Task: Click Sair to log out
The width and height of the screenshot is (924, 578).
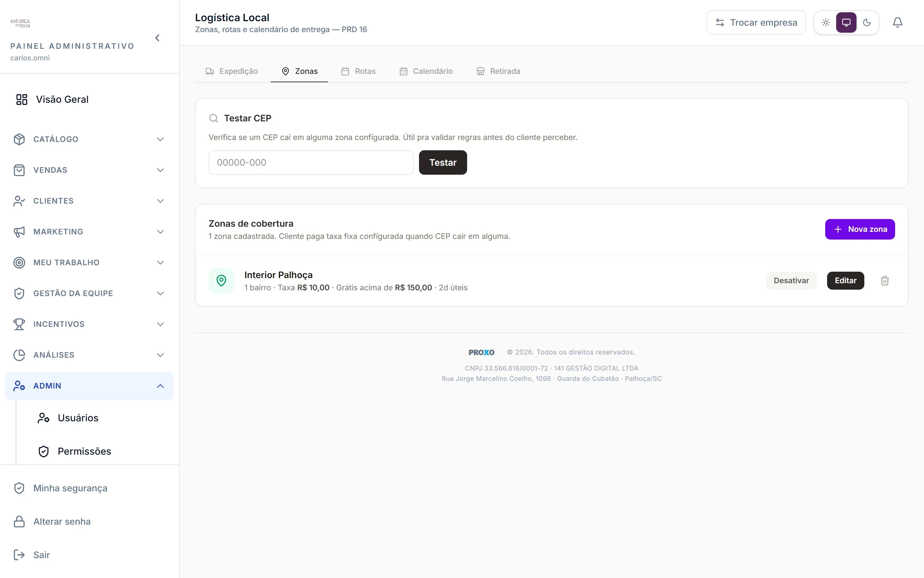Action: pos(42,555)
